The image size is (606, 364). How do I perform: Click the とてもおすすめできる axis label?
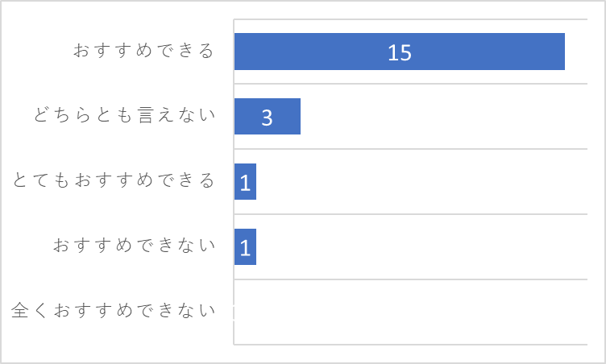tap(114, 180)
